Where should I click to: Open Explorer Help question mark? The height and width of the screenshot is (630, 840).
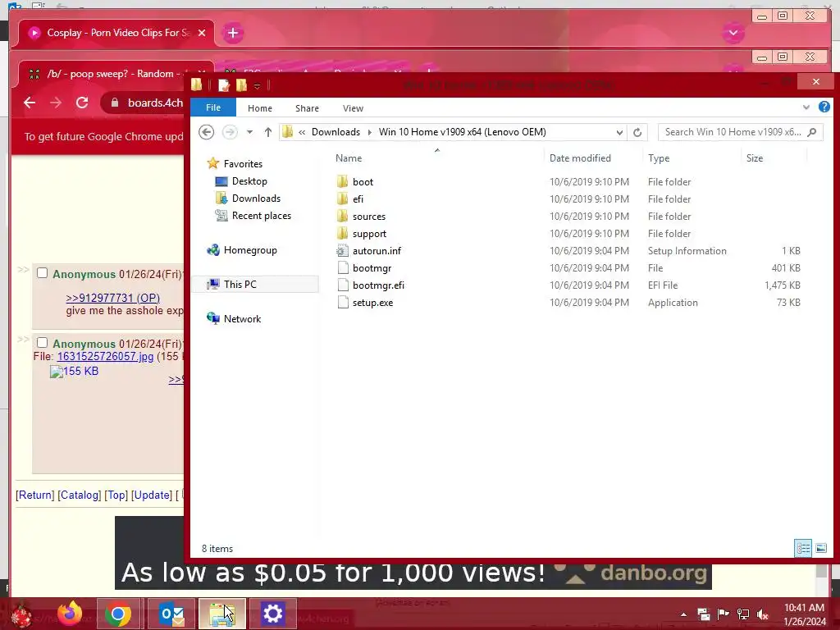(824, 107)
